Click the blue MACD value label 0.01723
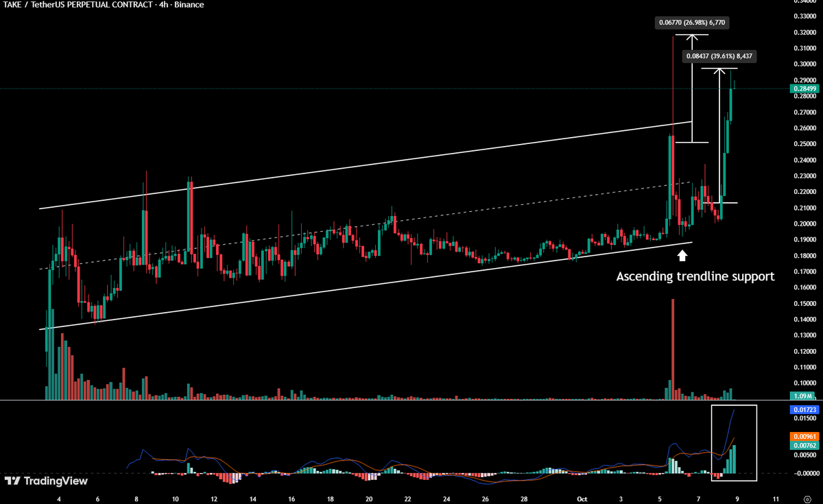This screenshot has width=823, height=504. click(804, 409)
